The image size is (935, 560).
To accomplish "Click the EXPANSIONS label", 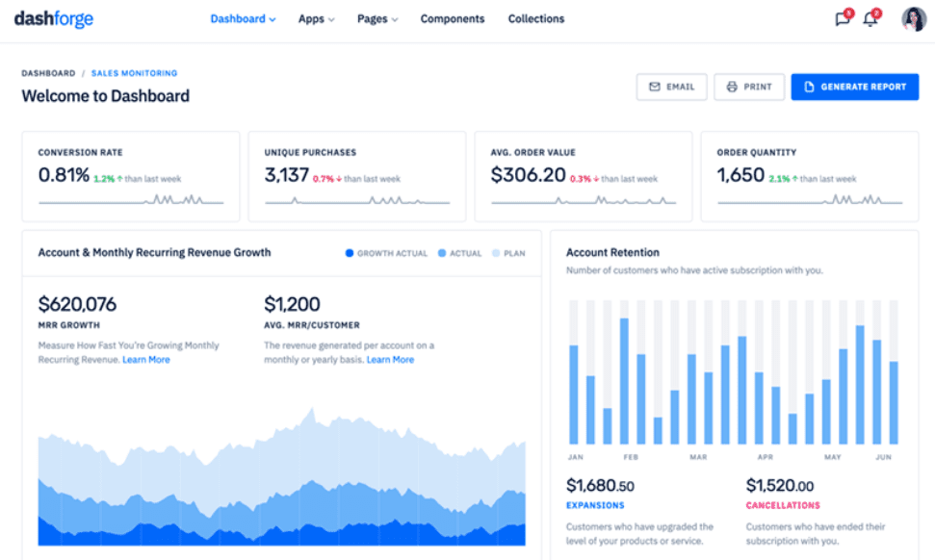I will (595, 505).
